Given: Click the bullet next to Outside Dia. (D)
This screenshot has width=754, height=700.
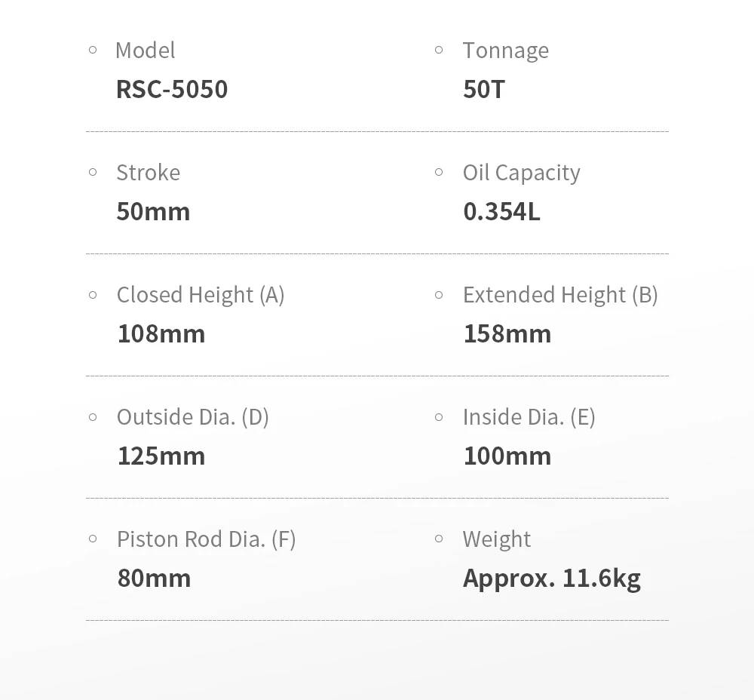Looking at the screenshot, I should [x=93, y=416].
